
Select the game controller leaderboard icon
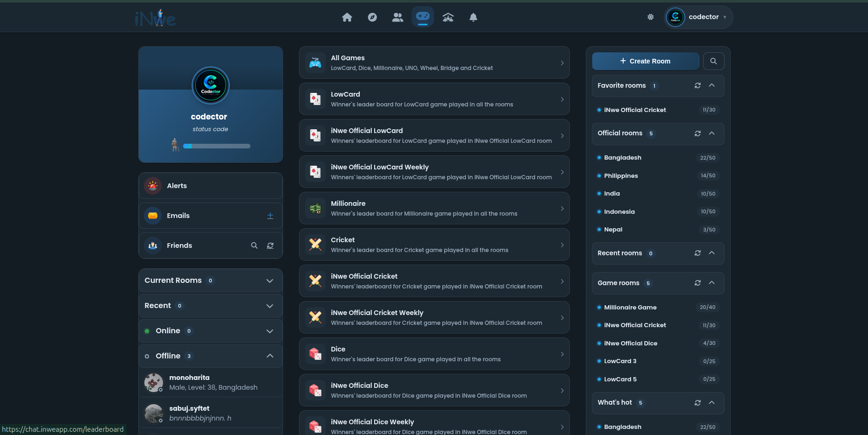click(x=423, y=17)
